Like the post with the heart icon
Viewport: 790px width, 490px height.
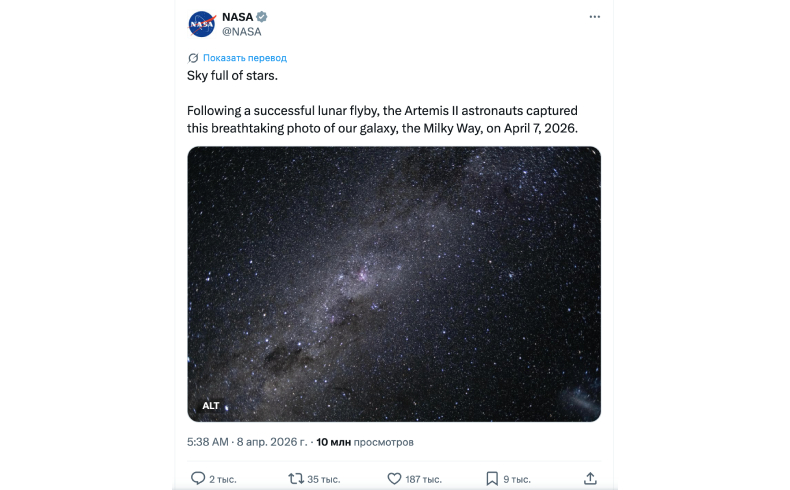(x=394, y=478)
